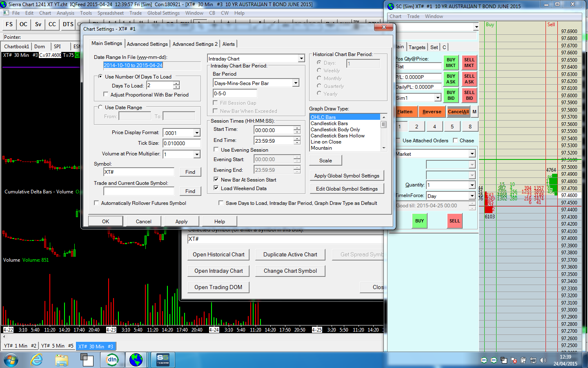Click the FS toolbar button
This screenshot has height=368, width=588.
coord(9,24)
